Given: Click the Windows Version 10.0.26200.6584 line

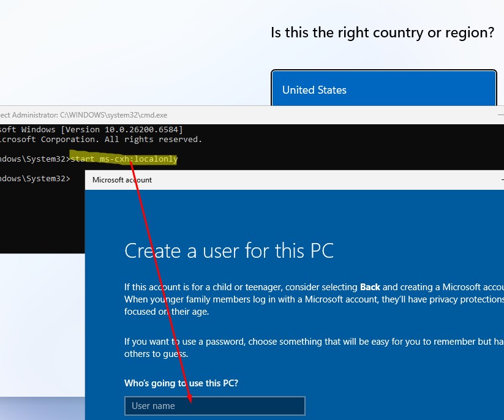Looking at the screenshot, I should coord(92,129).
